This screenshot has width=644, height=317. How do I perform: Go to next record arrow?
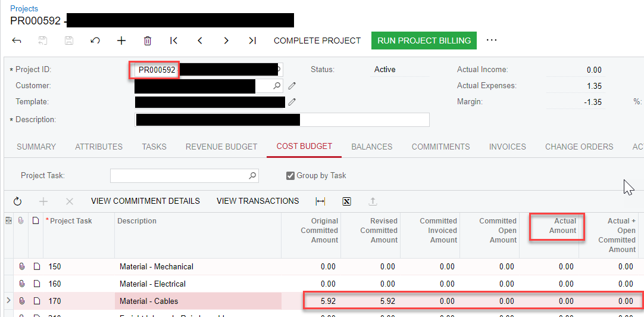click(x=226, y=41)
